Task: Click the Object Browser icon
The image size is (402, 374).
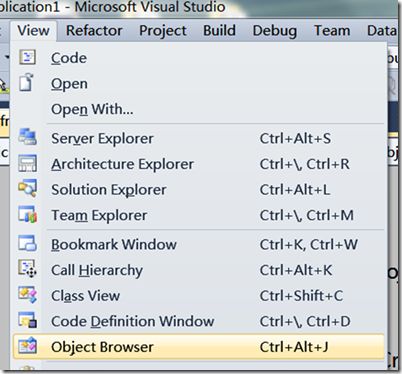Action: coord(27,345)
